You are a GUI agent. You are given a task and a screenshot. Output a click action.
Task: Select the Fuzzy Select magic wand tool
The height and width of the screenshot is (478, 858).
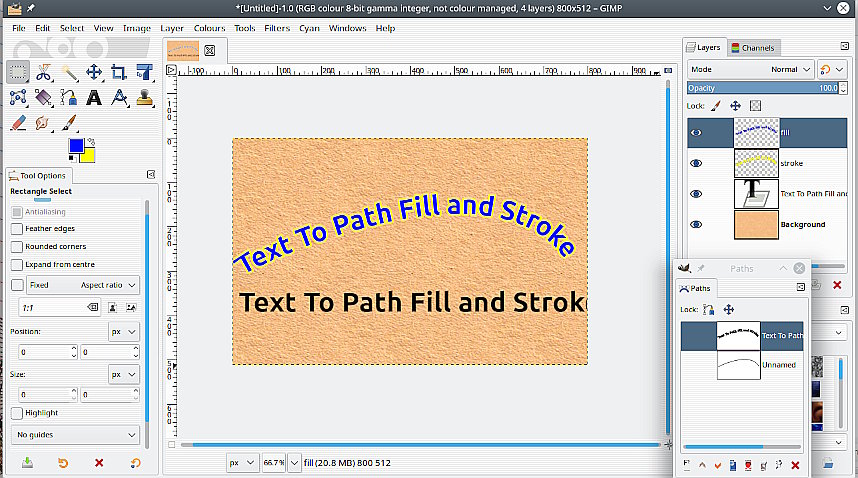69,72
